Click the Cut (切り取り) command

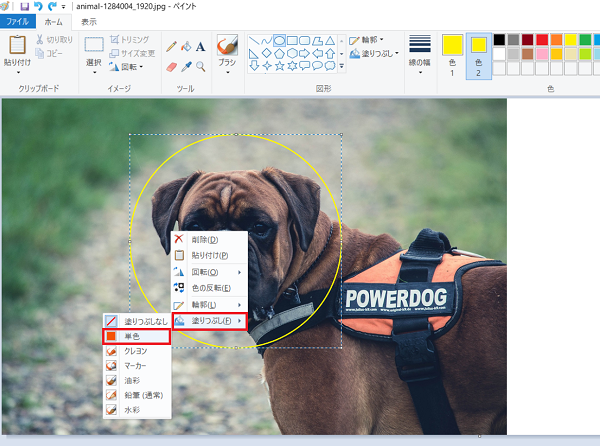[54, 39]
